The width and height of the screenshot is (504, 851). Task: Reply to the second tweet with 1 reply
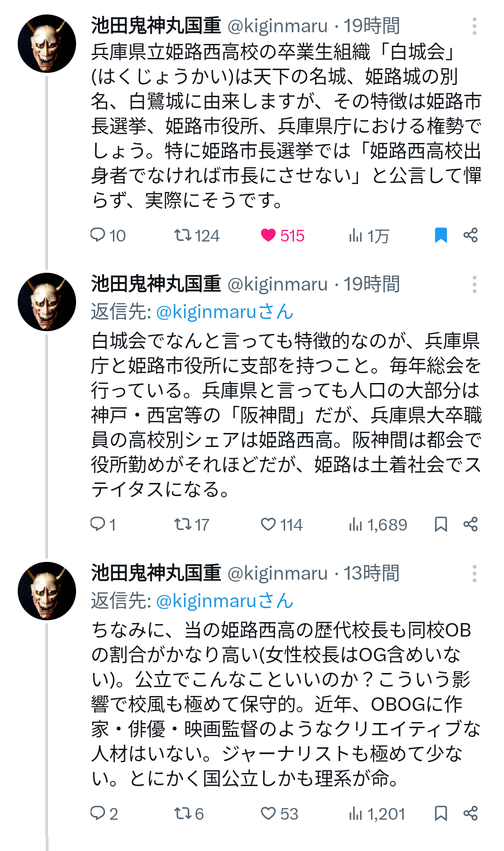pos(98,524)
